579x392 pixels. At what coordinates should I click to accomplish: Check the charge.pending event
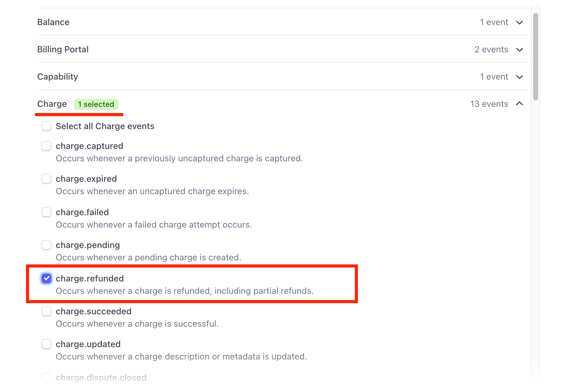click(x=46, y=245)
